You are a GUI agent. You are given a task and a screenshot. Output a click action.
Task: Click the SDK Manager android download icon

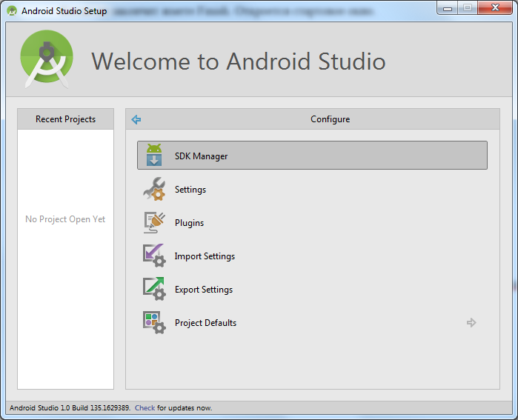click(x=153, y=156)
